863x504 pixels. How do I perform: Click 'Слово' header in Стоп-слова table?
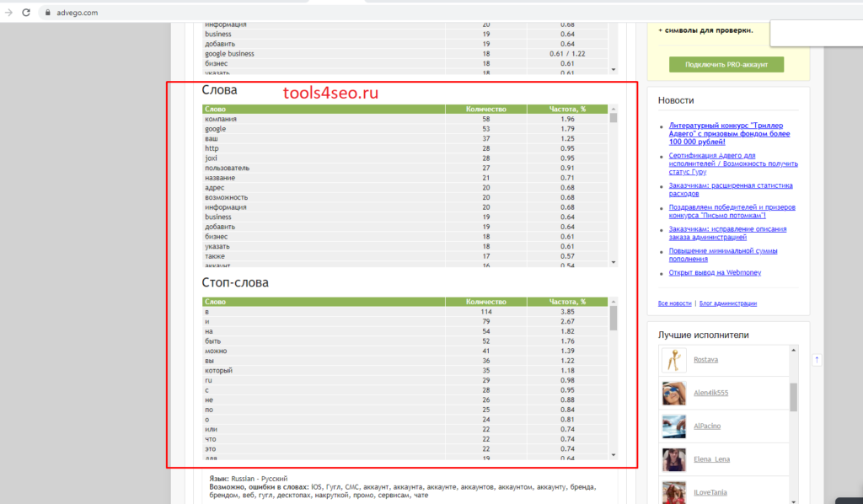324,302
